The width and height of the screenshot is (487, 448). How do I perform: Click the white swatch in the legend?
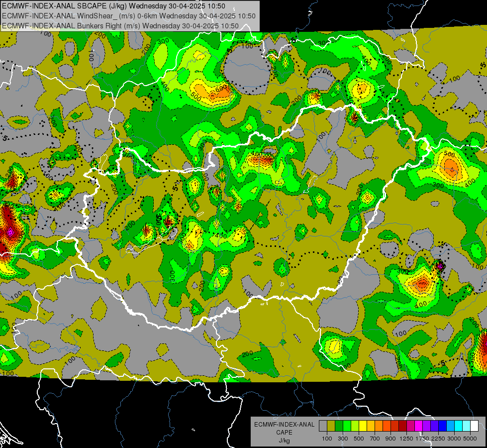(474, 426)
